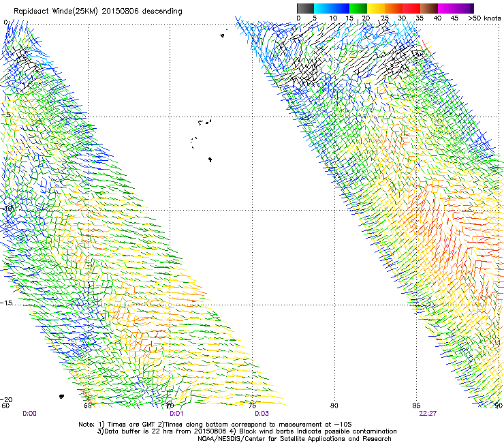Click the longitude label '80'
Viewport: 504px width, 443px height.
click(334, 406)
